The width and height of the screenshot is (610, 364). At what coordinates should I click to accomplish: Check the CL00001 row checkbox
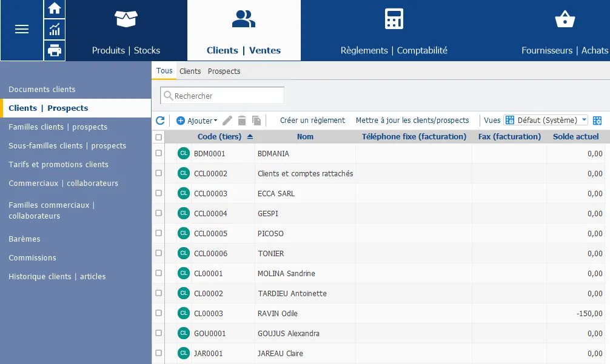tap(158, 273)
